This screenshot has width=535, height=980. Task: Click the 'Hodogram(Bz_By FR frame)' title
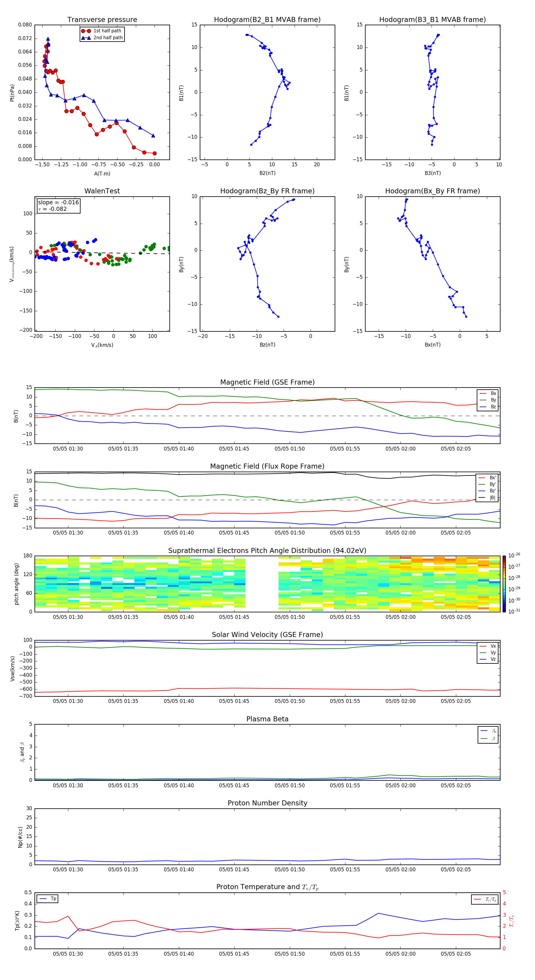[x=267, y=191]
